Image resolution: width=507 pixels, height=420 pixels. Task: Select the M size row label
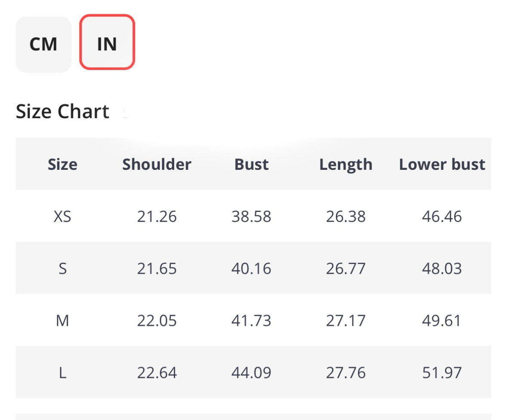coord(63,321)
